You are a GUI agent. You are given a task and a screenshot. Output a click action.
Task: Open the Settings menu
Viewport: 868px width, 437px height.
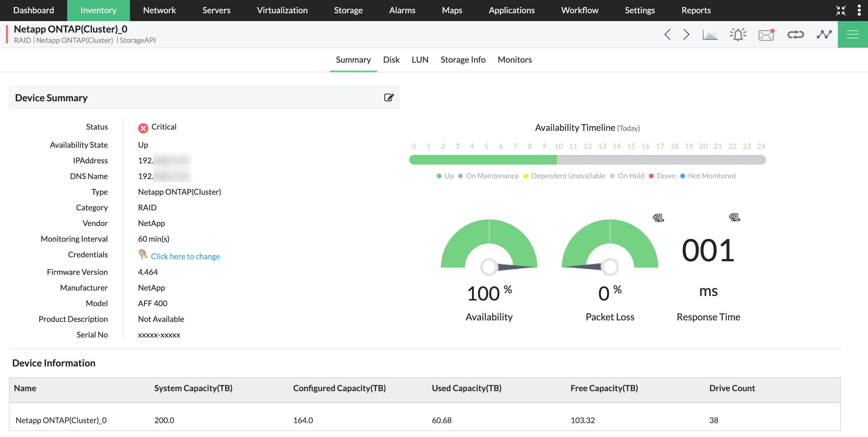[x=640, y=11]
